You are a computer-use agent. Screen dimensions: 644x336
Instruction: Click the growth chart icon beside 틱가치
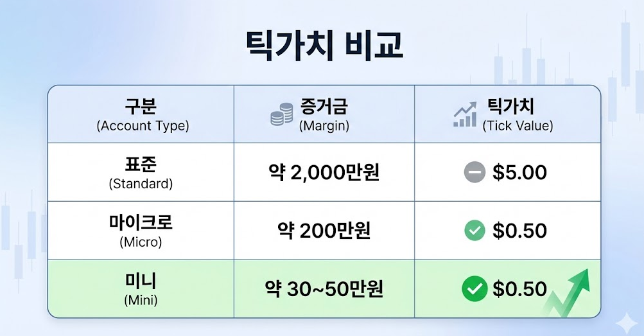(464, 114)
